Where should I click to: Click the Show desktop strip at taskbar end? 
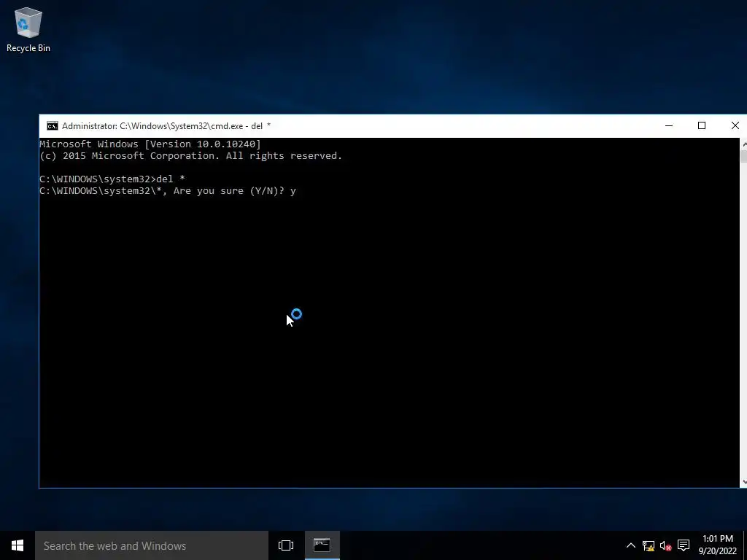pos(745,545)
